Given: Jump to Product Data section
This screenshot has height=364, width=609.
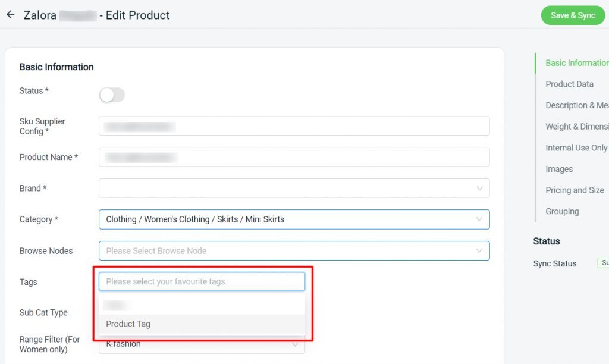Looking at the screenshot, I should tap(569, 84).
